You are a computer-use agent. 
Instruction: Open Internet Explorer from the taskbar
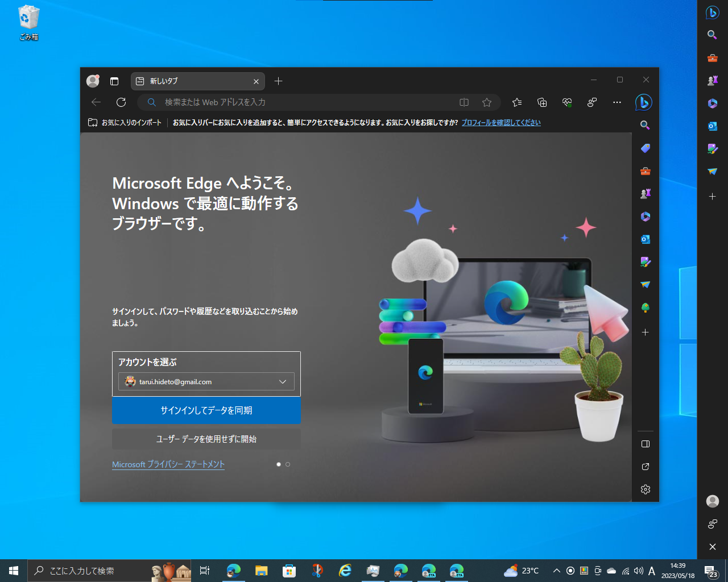click(345, 571)
